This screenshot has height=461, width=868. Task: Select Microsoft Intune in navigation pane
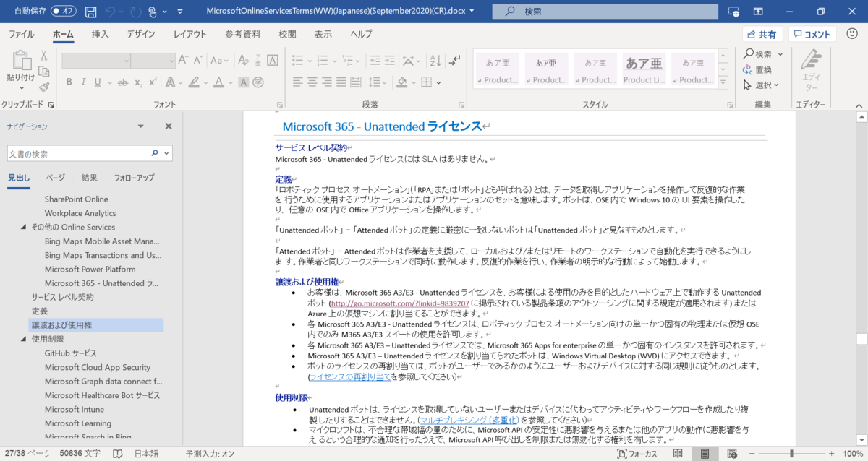click(x=75, y=410)
